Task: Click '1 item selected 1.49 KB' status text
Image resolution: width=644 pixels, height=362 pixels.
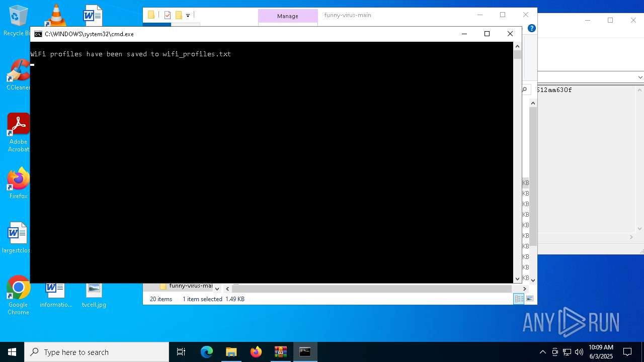Action: coord(213,299)
